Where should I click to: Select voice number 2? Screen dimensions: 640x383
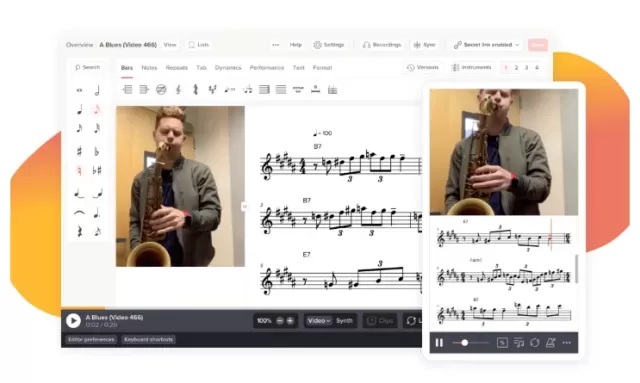tap(516, 68)
